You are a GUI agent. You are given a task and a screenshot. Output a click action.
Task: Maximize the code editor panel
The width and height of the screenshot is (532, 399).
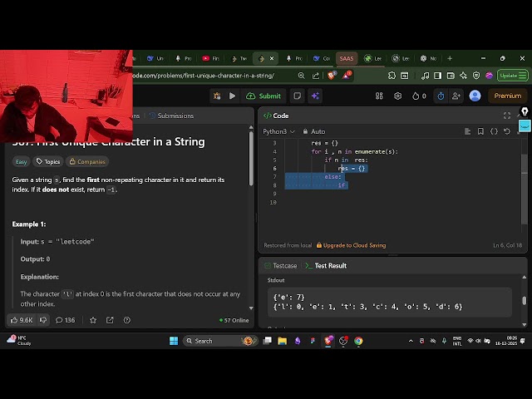point(506,116)
